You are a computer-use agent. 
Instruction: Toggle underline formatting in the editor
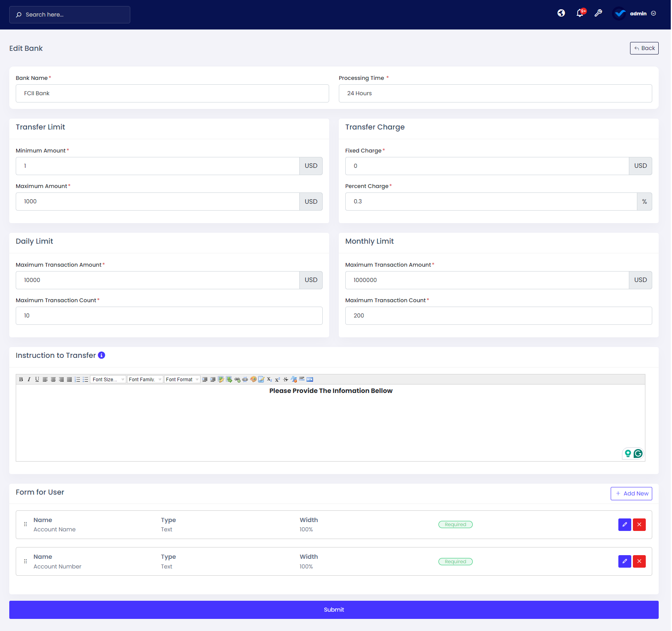[37, 379]
